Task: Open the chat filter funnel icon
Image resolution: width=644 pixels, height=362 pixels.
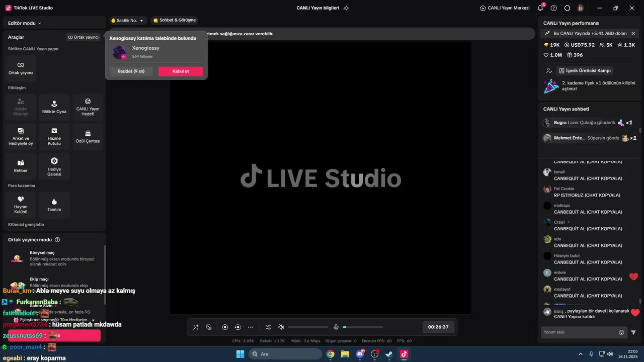Action: coord(633,332)
